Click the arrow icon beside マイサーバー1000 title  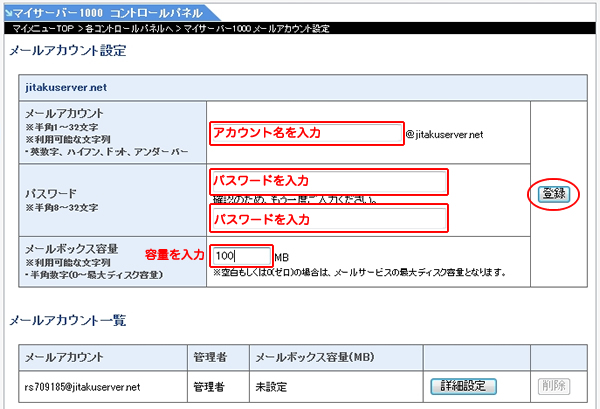pos(7,12)
